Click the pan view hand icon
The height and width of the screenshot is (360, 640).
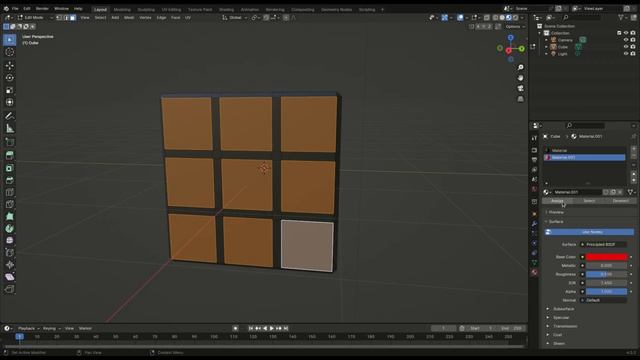pyautogui.click(x=520, y=78)
